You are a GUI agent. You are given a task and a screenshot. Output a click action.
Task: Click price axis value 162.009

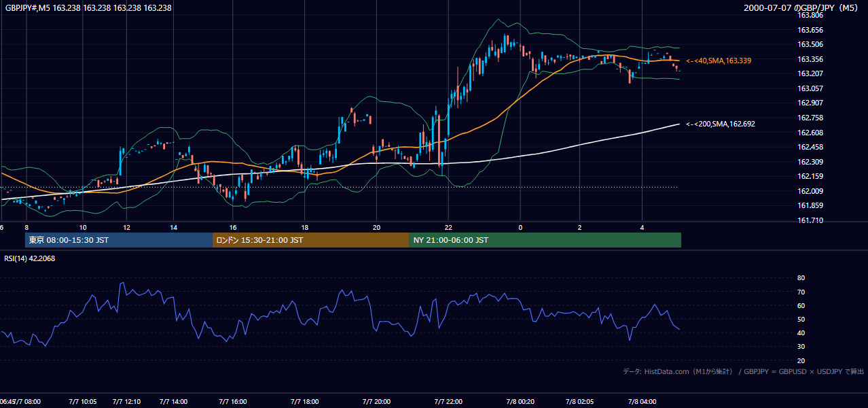[x=811, y=191]
